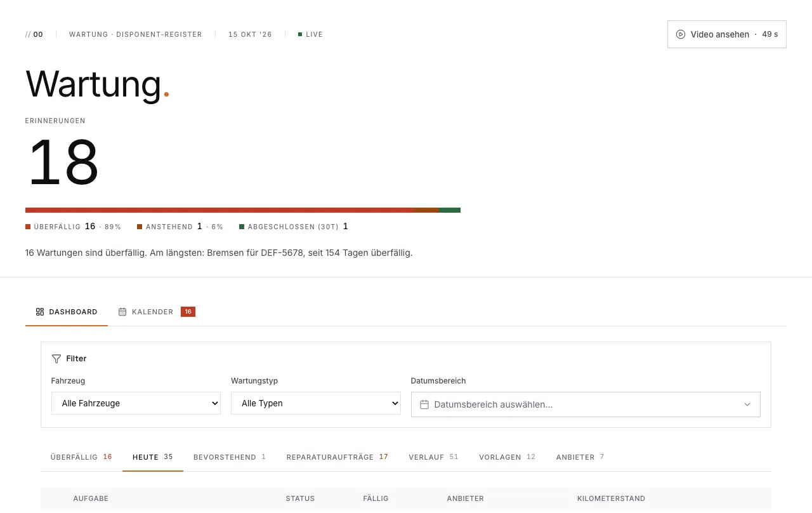Click the Status column header
The width and height of the screenshot is (812, 513).
coord(300,498)
